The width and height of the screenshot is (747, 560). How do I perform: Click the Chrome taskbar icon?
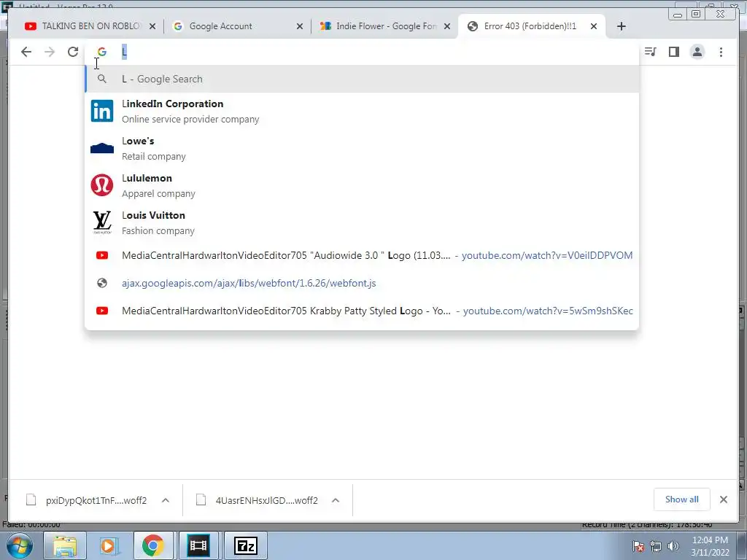pyautogui.click(x=152, y=545)
